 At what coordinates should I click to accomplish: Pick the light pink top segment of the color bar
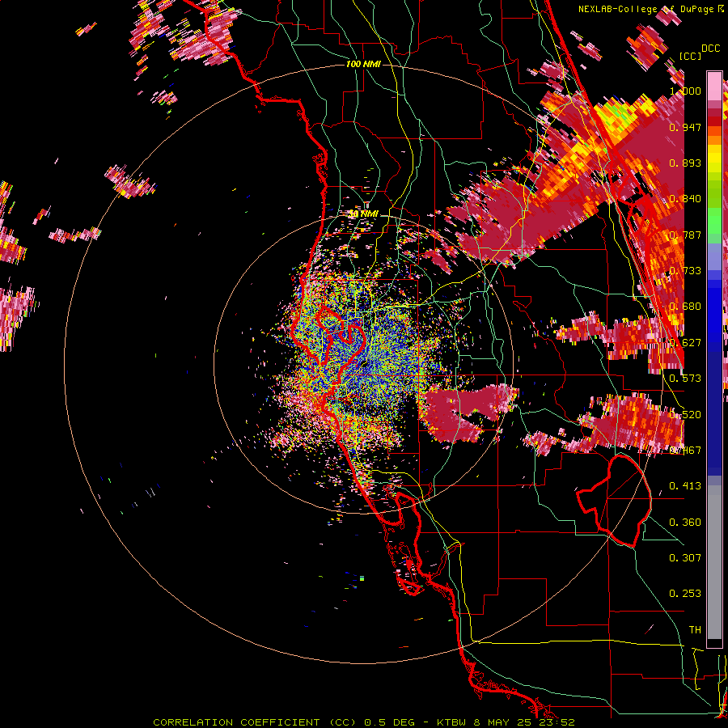point(714,86)
